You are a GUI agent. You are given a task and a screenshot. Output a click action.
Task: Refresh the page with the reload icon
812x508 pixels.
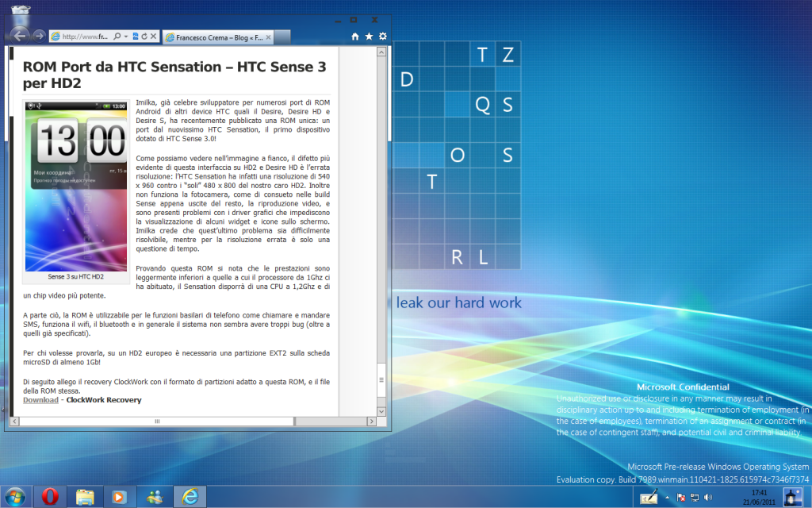[144, 37]
